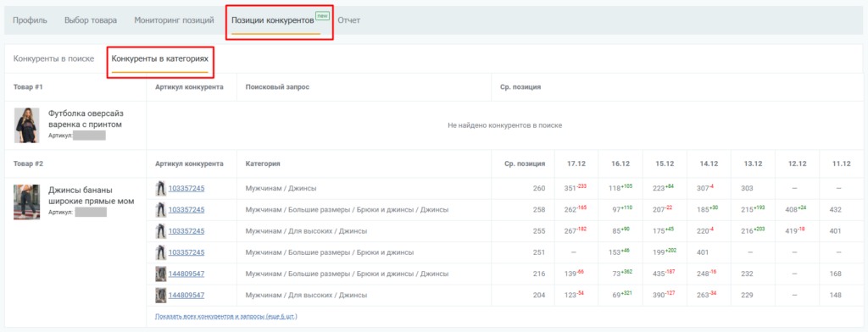The height and width of the screenshot is (332, 868).
Task: Click first 144809547 competitor thumbnail
Action: coord(160,274)
